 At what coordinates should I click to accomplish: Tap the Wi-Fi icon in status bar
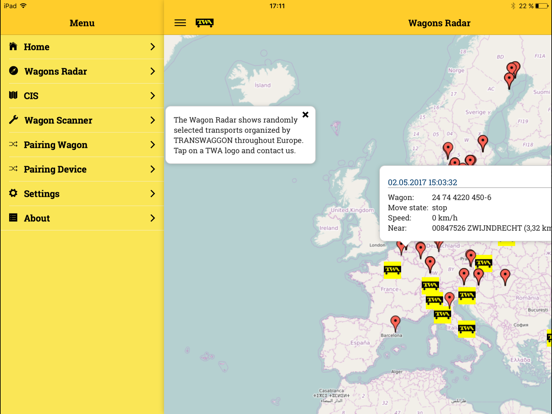coord(24,6)
